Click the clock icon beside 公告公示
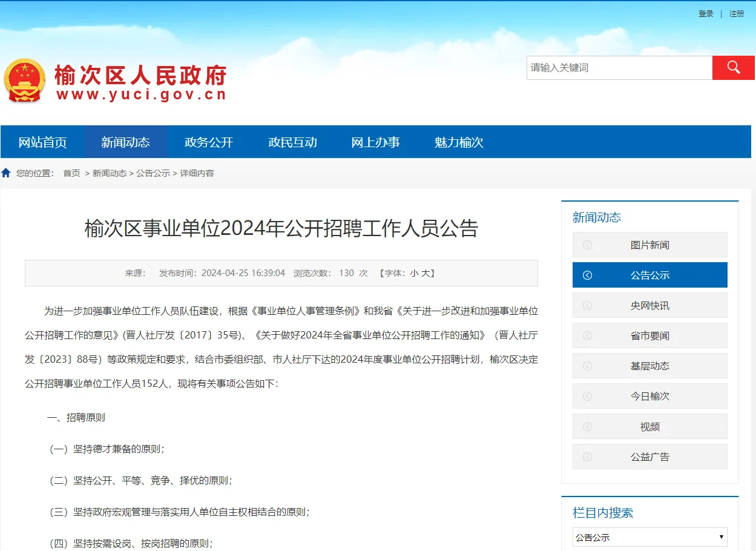This screenshot has width=756, height=551. coord(587,275)
